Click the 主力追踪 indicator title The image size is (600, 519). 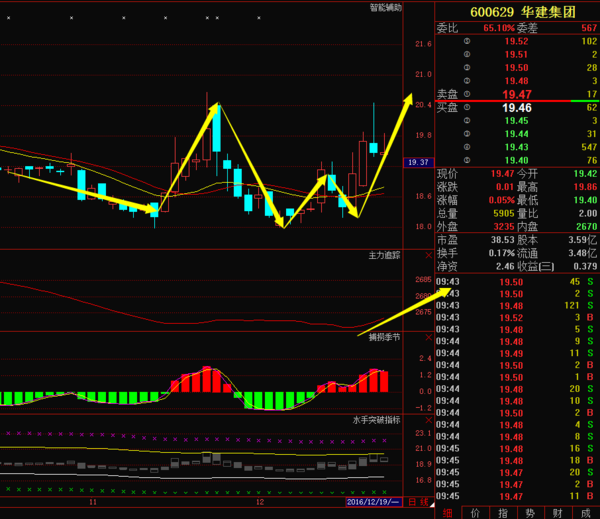(x=384, y=255)
